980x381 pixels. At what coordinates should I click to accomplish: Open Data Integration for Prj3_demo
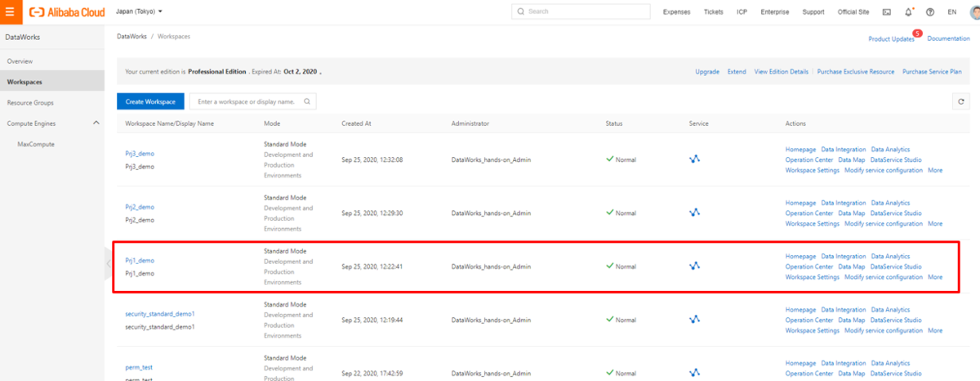click(844, 150)
